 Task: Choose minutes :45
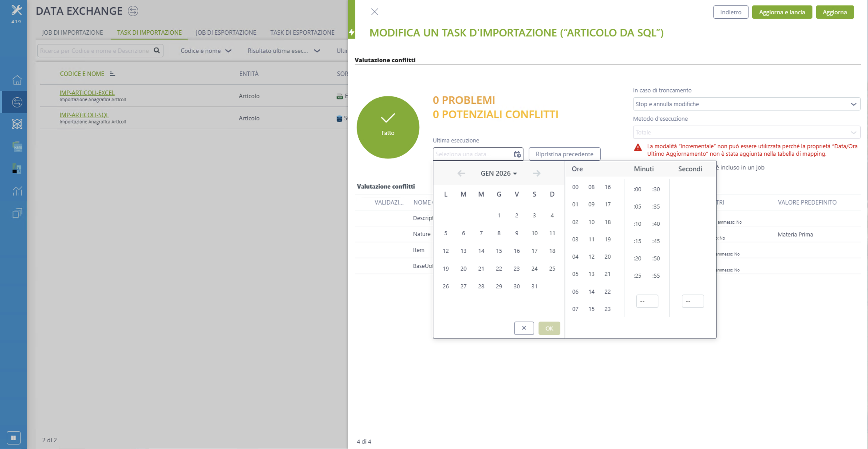point(656,241)
